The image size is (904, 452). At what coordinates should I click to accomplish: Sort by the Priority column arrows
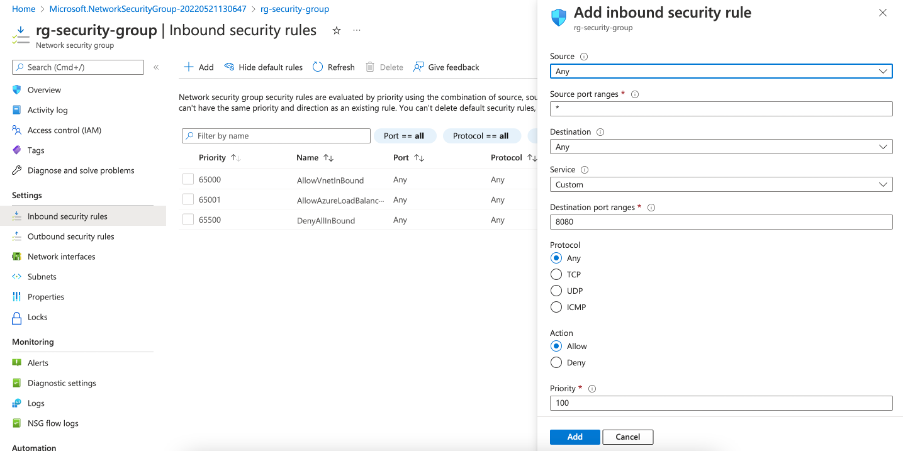pos(235,158)
